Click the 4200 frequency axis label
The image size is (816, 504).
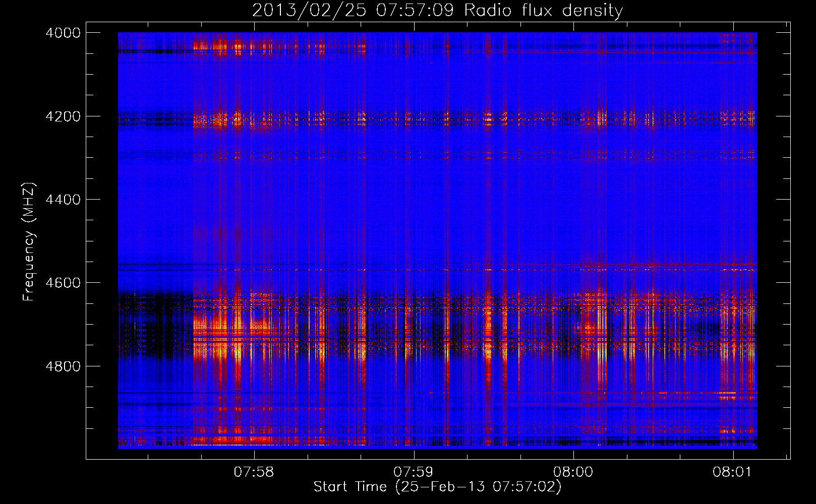tap(63, 116)
